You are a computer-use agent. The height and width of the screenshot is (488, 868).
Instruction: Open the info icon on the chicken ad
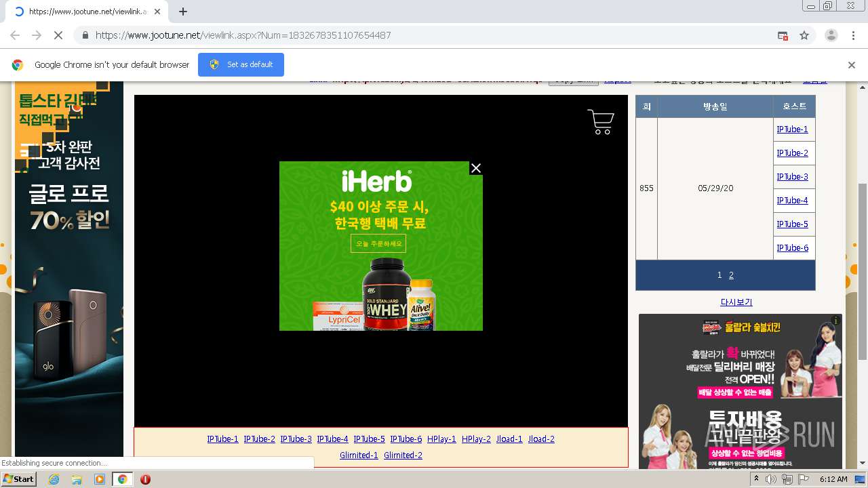click(836, 320)
